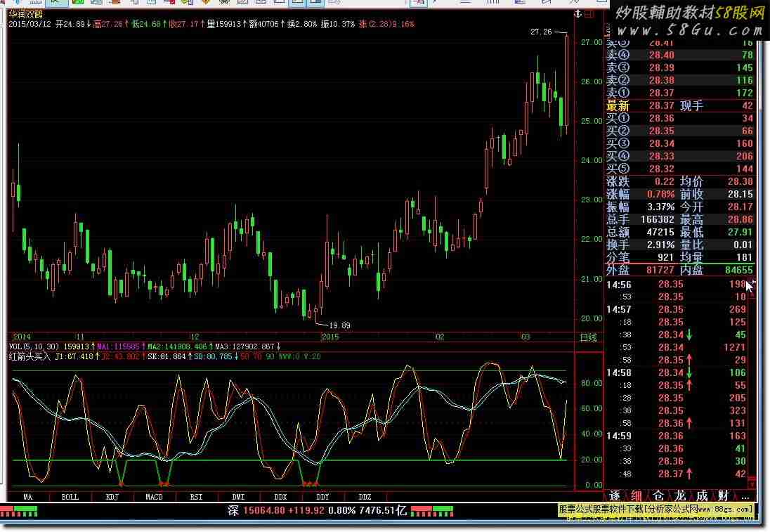Switch to the DDY indicator tab
The height and width of the screenshot is (532, 770).
tap(322, 497)
